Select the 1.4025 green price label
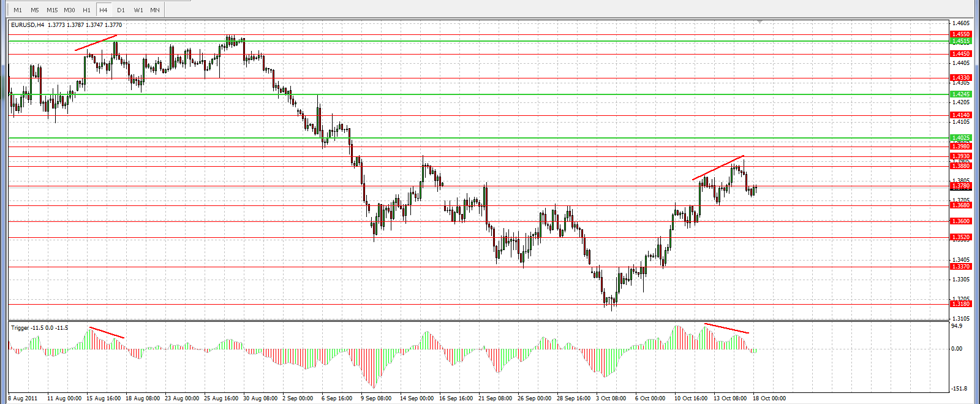The height and width of the screenshot is (404, 980). point(960,138)
